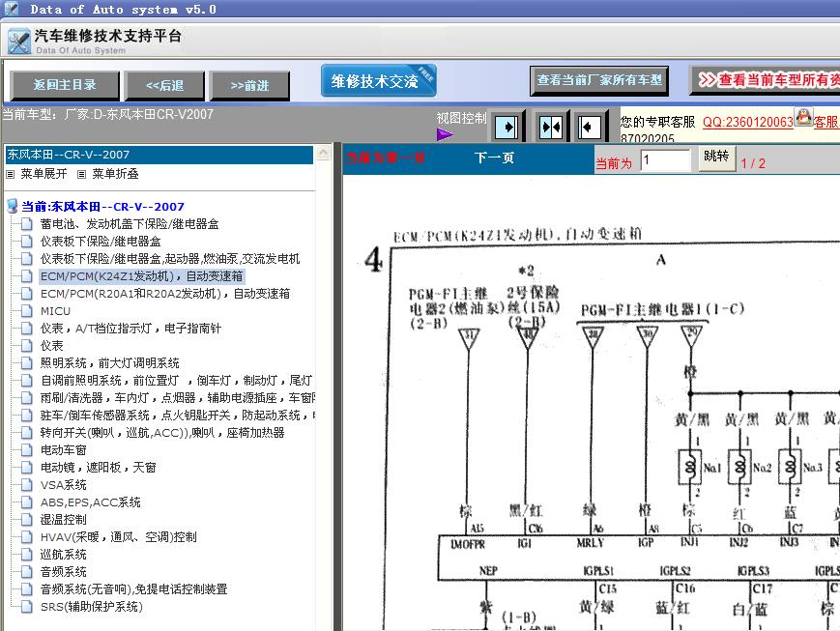Open the 音频系统 entry
Screen dimensions: 840x631
(x=63, y=572)
